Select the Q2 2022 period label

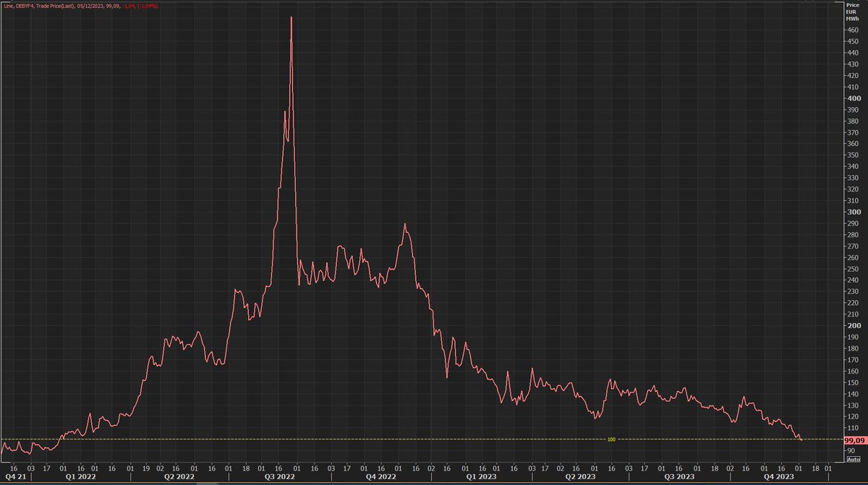pos(180,477)
